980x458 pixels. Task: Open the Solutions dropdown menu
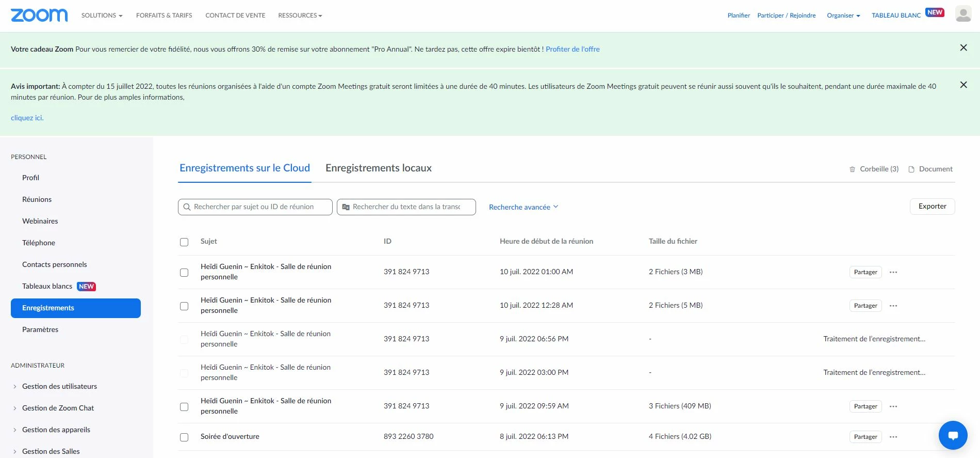click(102, 15)
